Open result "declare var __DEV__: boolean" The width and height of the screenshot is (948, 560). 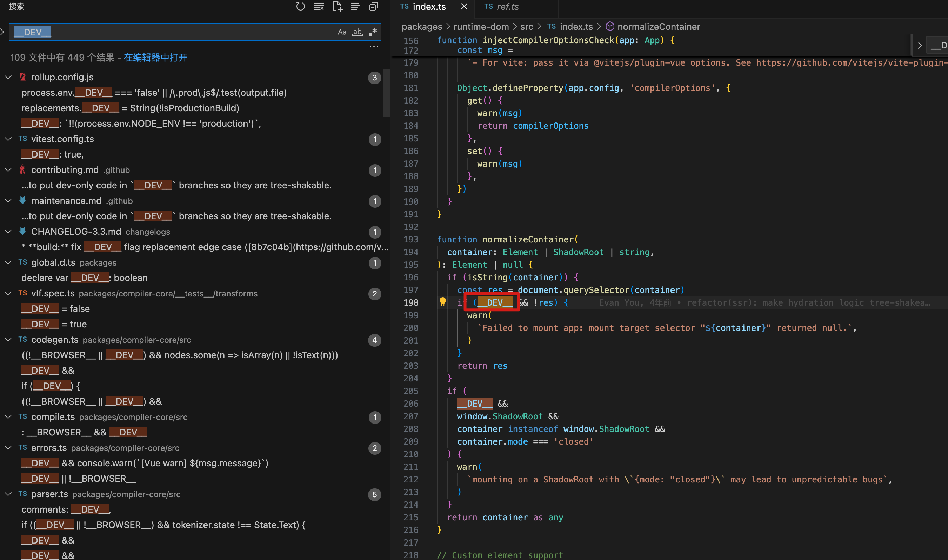[85, 278]
